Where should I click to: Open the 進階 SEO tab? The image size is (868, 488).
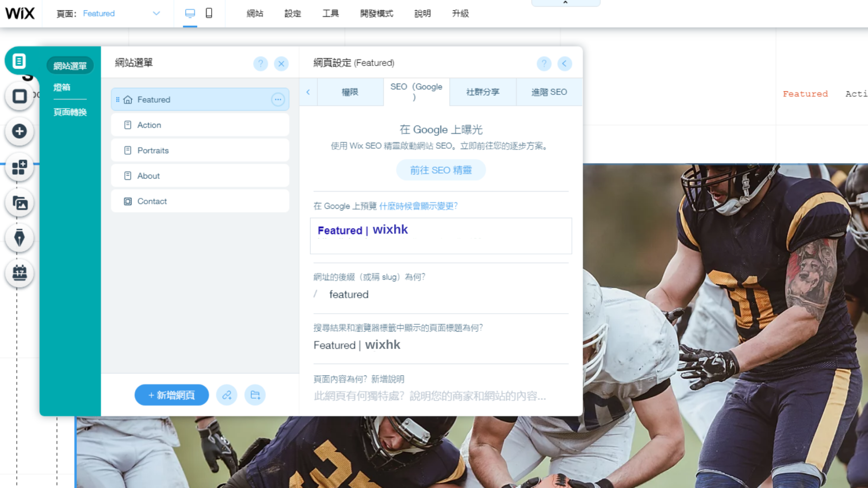point(549,92)
